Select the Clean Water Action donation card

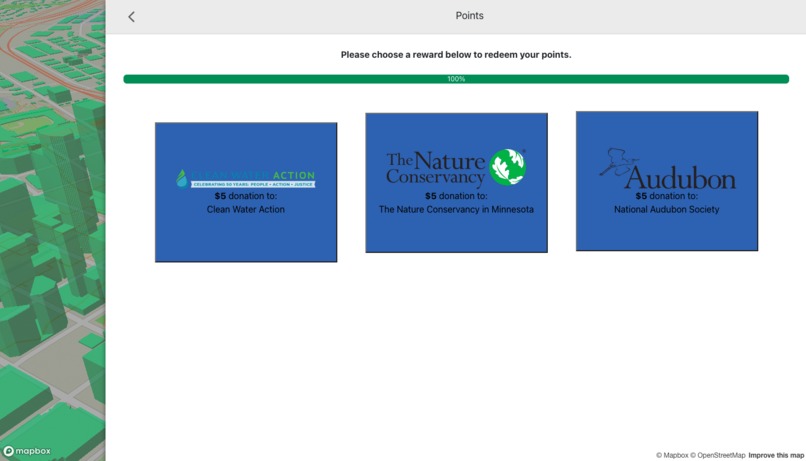pos(246,192)
